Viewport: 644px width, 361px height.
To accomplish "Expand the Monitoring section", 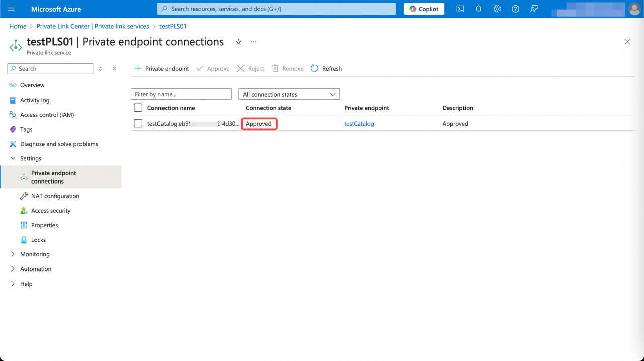I will pyautogui.click(x=13, y=254).
